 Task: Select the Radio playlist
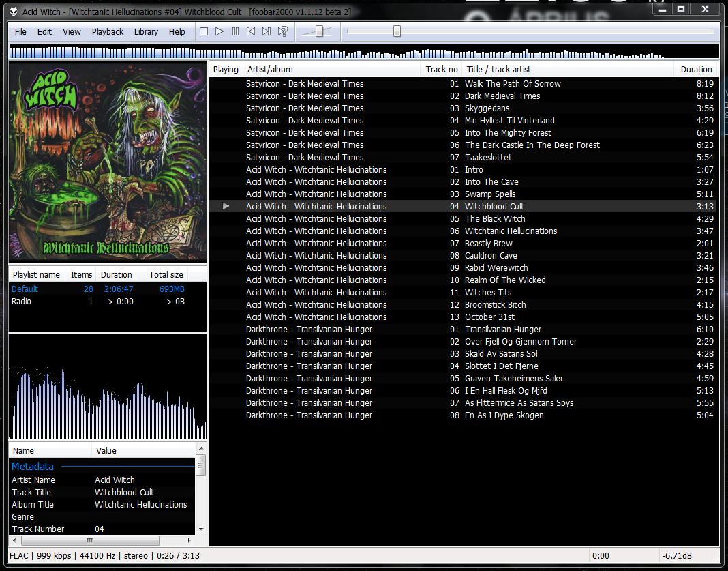click(x=107, y=301)
